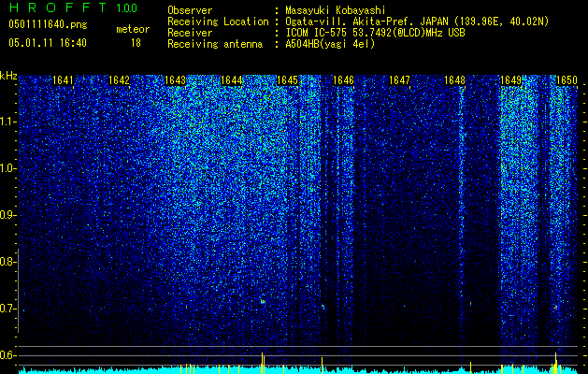Click the 0.7 kHz frequency axis label
The image size is (588, 374).
coord(7,309)
